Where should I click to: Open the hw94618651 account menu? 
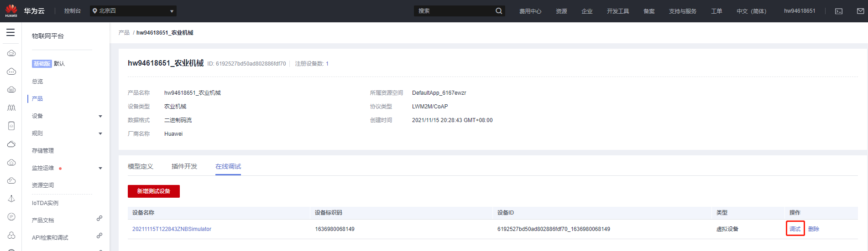coord(800,11)
